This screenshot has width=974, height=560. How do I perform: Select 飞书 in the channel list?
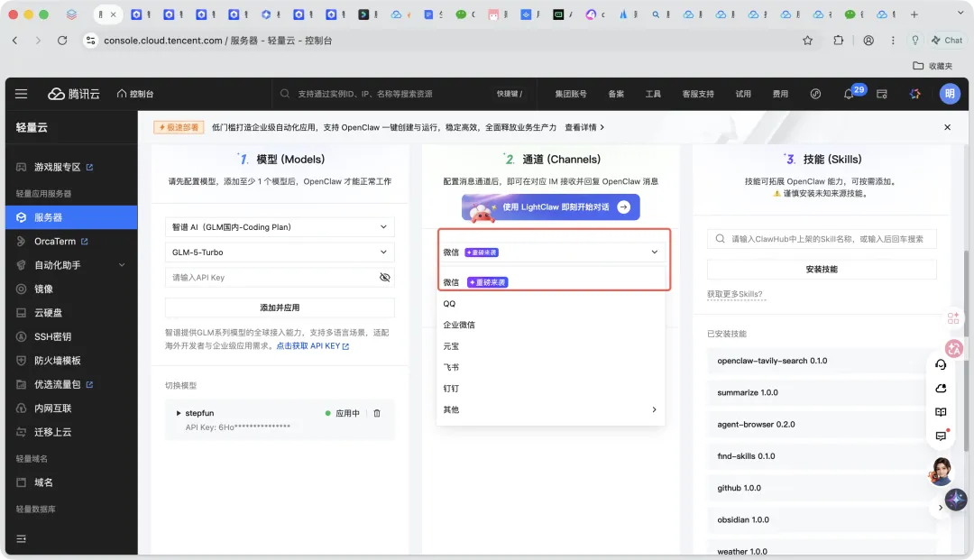551,367
